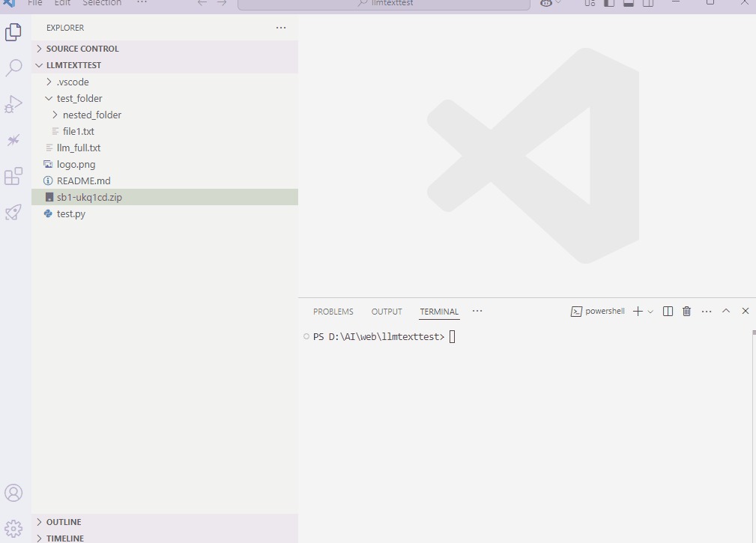756x543 pixels.
Task: Toggle primary side bar layout icon
Action: click(609, 4)
